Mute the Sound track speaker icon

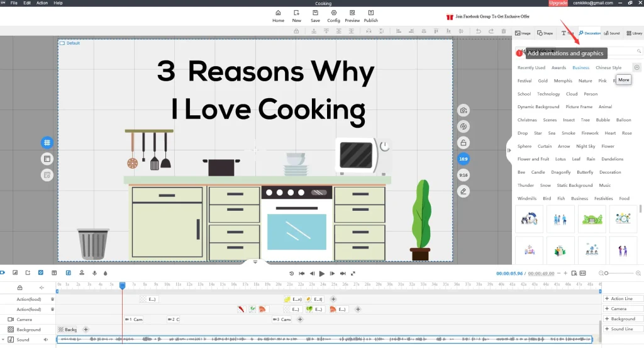46,340
